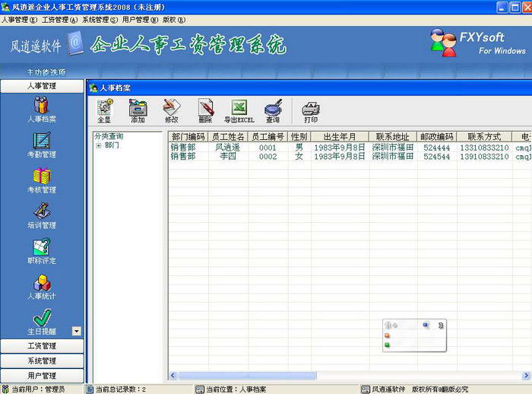532x394 pixels.
Task: Select employee name cell 李四
Action: tap(228, 156)
